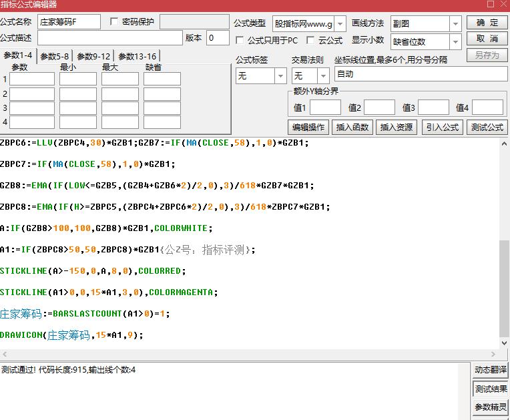
Task: Open the 参数9-12 tab
Action: click(93, 56)
